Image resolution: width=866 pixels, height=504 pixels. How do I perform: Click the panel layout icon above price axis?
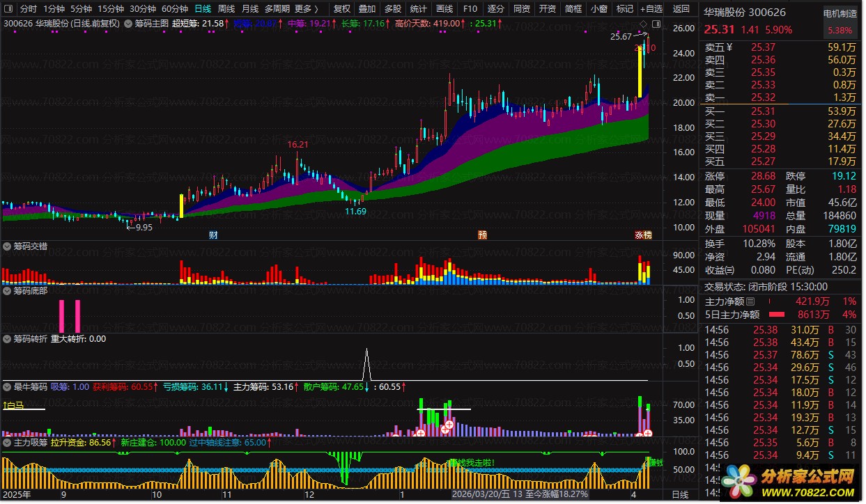[655, 24]
